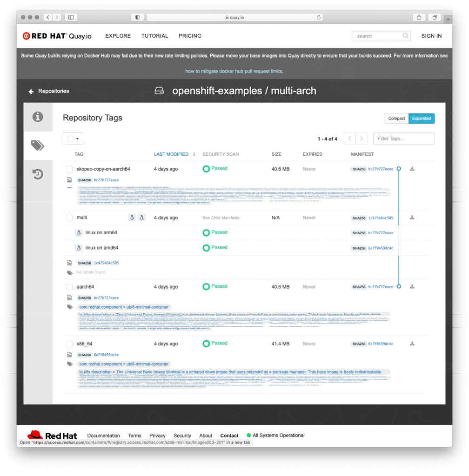Image resolution: width=469 pixels, height=476 pixels.
Task: Sort tags by Last Modified column
Action: (171, 154)
